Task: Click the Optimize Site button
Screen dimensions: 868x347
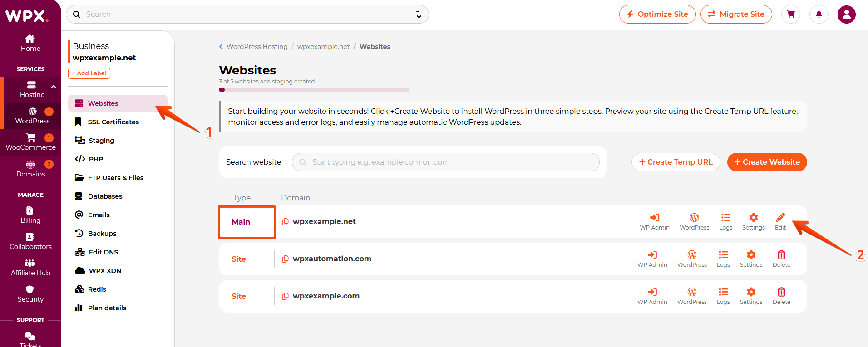Action: click(x=657, y=15)
